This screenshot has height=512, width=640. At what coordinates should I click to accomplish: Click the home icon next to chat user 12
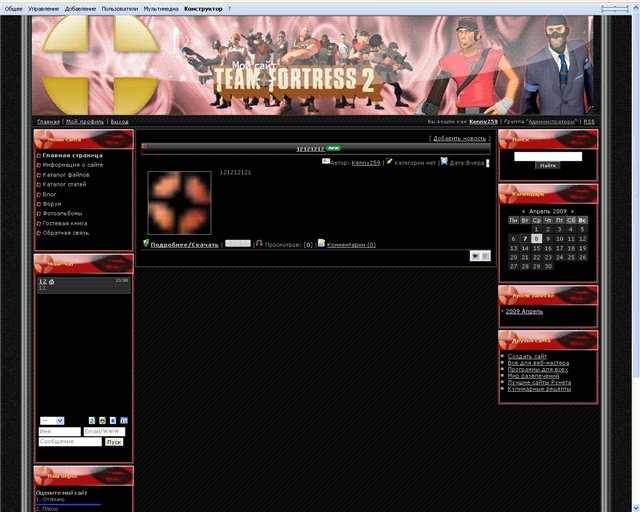tap(51, 282)
